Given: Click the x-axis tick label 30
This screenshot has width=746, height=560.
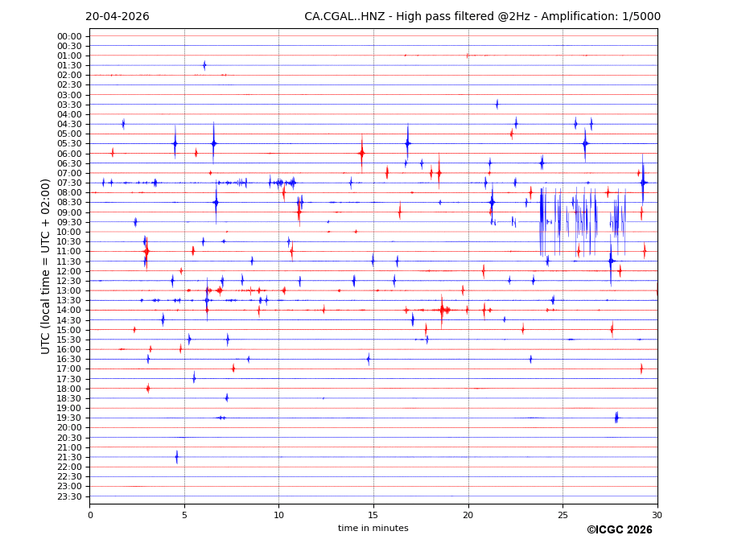Looking at the screenshot, I should (657, 515).
